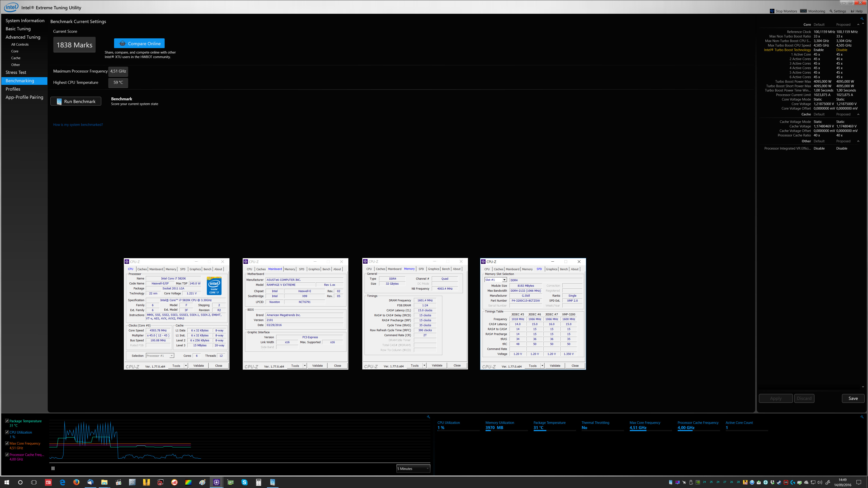The width and height of the screenshot is (868, 488).
Task: Collapse the Core section in settings panel
Action: [x=858, y=25]
